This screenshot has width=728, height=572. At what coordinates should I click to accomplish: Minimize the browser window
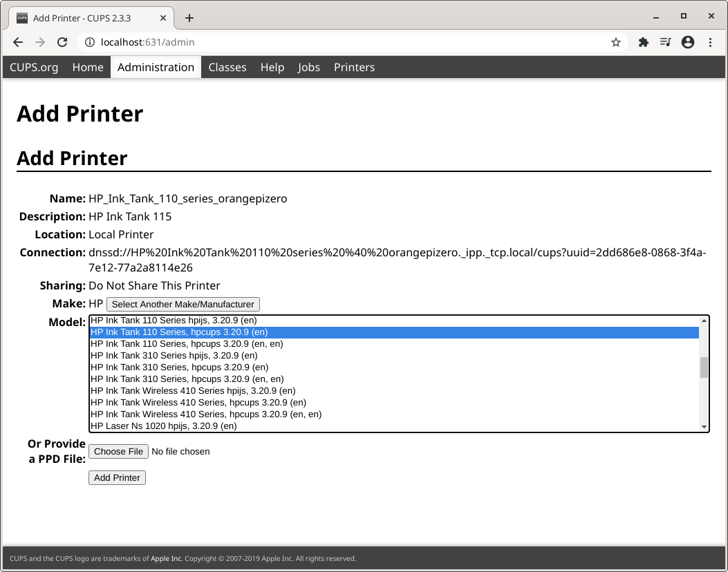pos(655,17)
